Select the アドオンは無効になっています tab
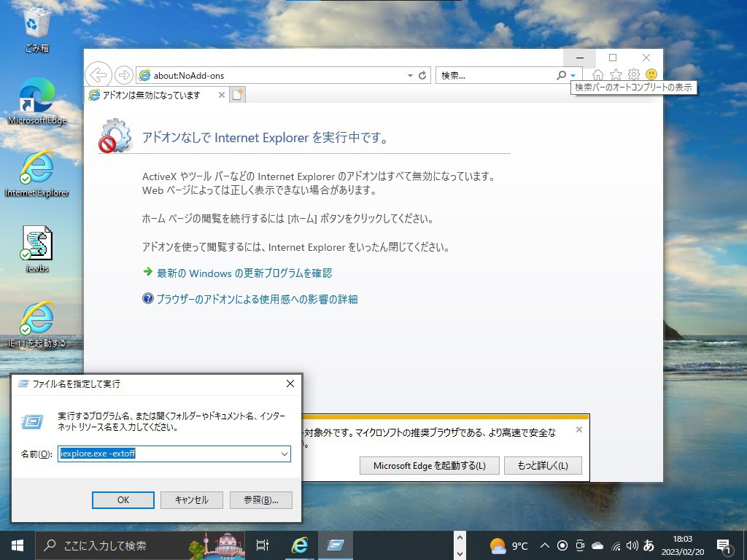Image resolution: width=747 pixels, height=560 pixels. coord(153,94)
